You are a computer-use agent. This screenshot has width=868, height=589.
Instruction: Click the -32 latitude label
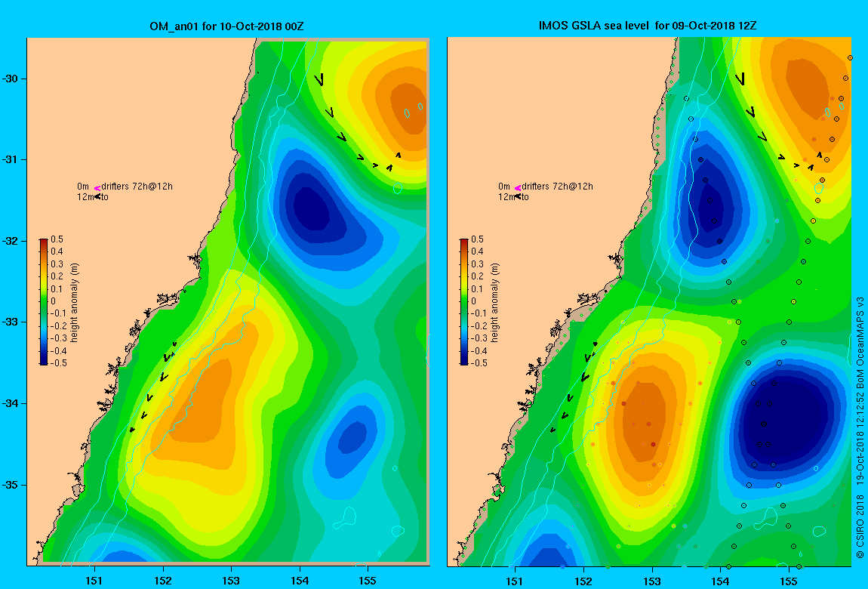10,241
